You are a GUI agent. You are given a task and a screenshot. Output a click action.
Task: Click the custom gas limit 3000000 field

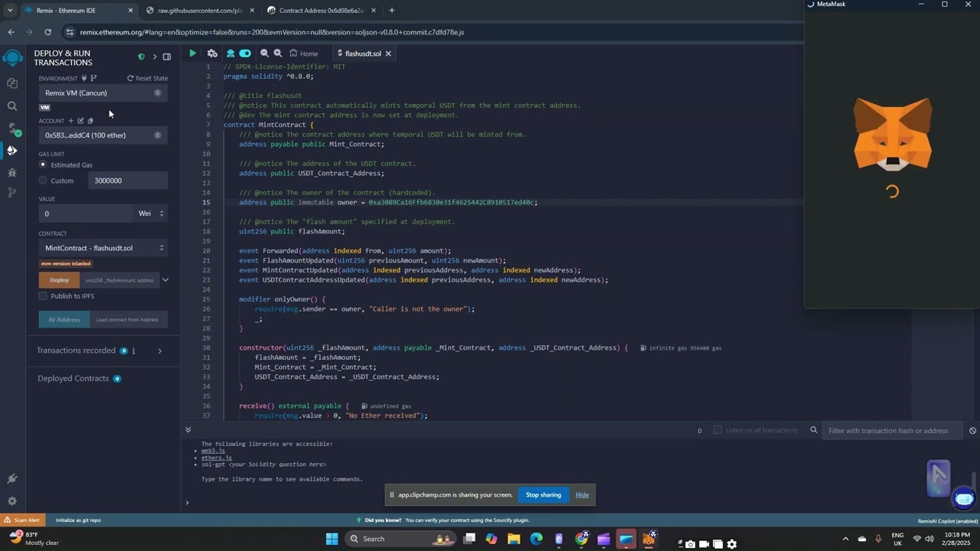tap(128, 181)
